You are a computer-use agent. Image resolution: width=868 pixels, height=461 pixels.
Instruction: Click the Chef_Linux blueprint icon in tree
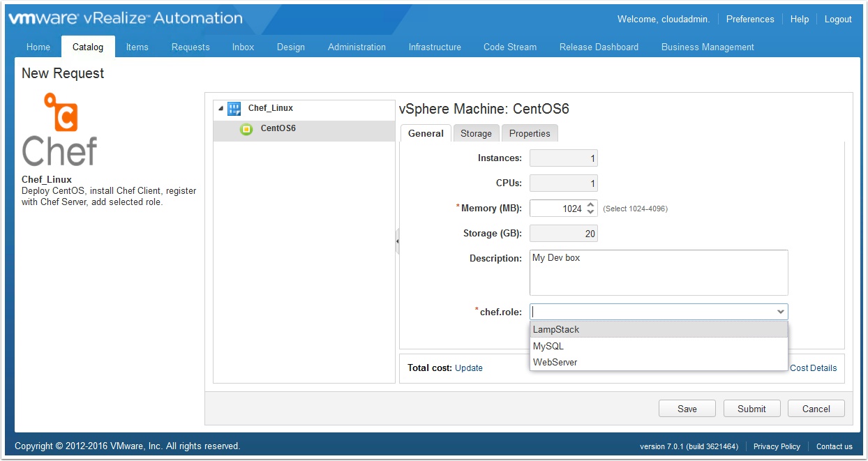pyautogui.click(x=234, y=109)
